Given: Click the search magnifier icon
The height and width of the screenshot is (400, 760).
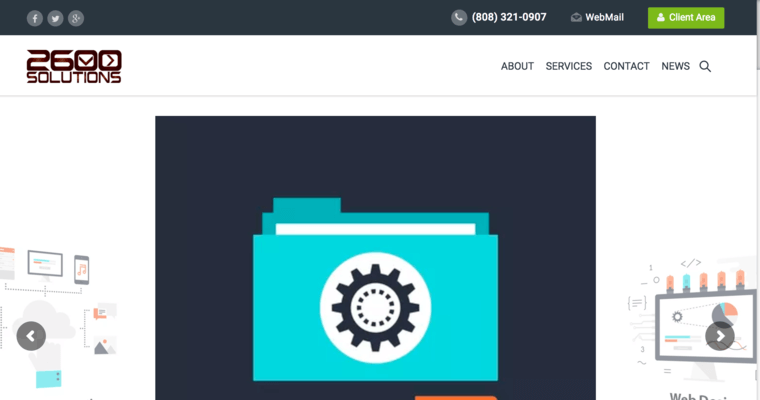Looking at the screenshot, I should tap(705, 66).
